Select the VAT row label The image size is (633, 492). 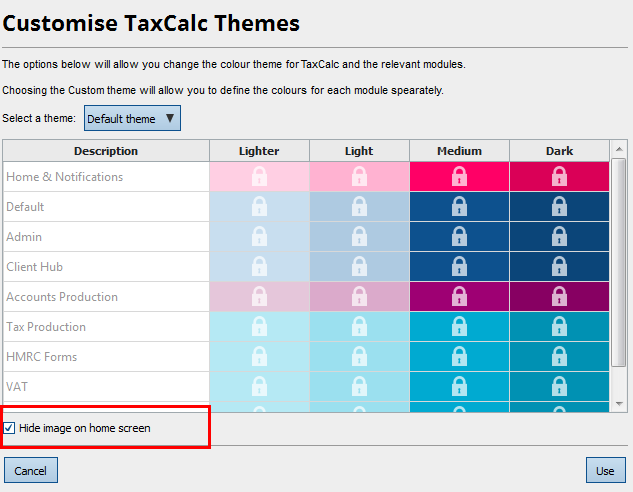click(17, 387)
